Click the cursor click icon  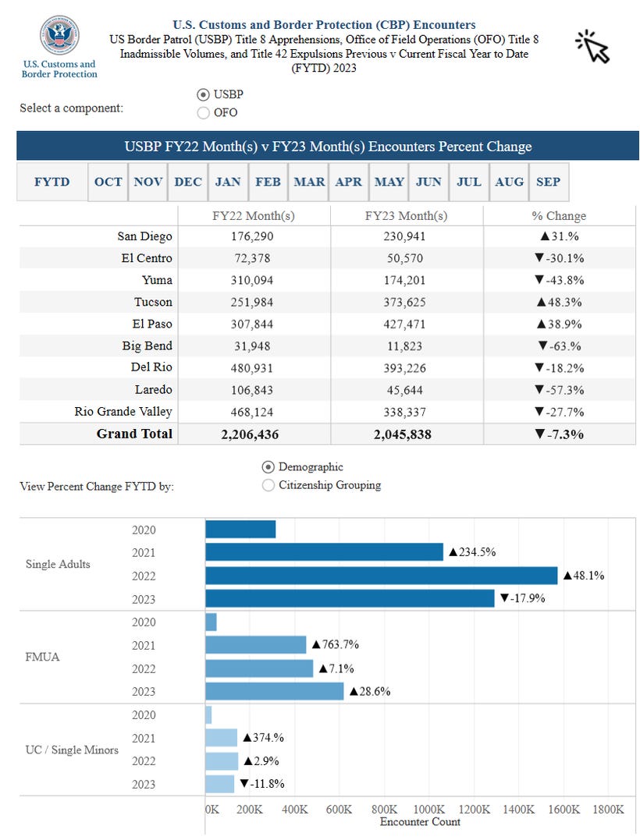click(x=592, y=47)
